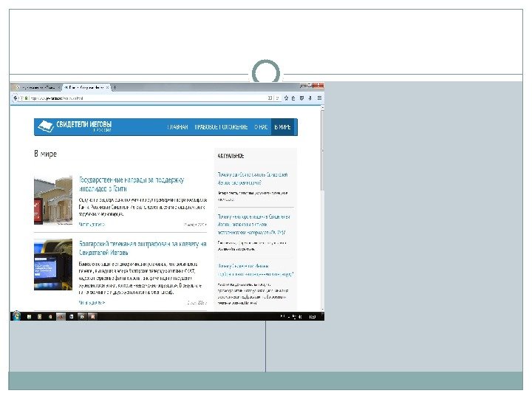
Task: Open the article about awards in Гаити
Action: (x=132, y=184)
